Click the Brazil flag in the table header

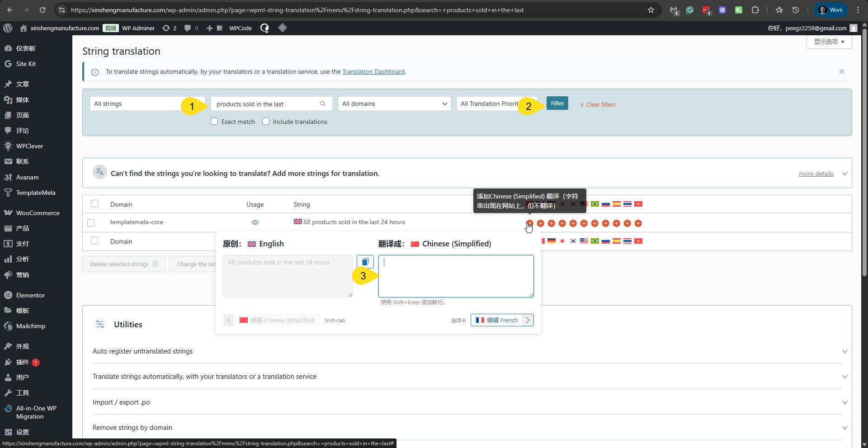(x=595, y=204)
